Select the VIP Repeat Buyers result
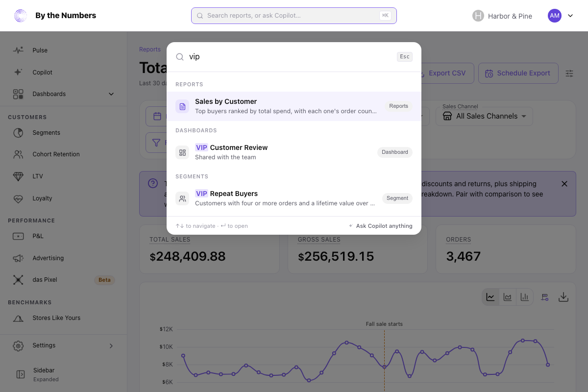The image size is (588, 392). click(294, 198)
